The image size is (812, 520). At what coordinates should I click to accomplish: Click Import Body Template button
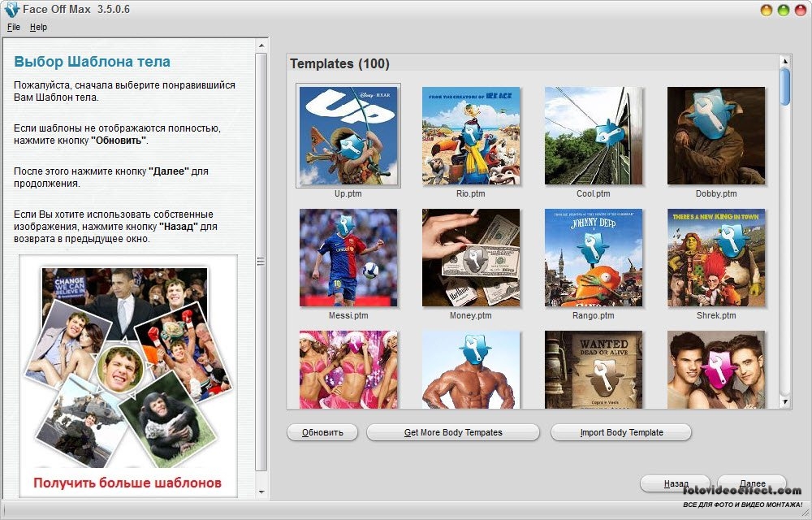click(621, 432)
